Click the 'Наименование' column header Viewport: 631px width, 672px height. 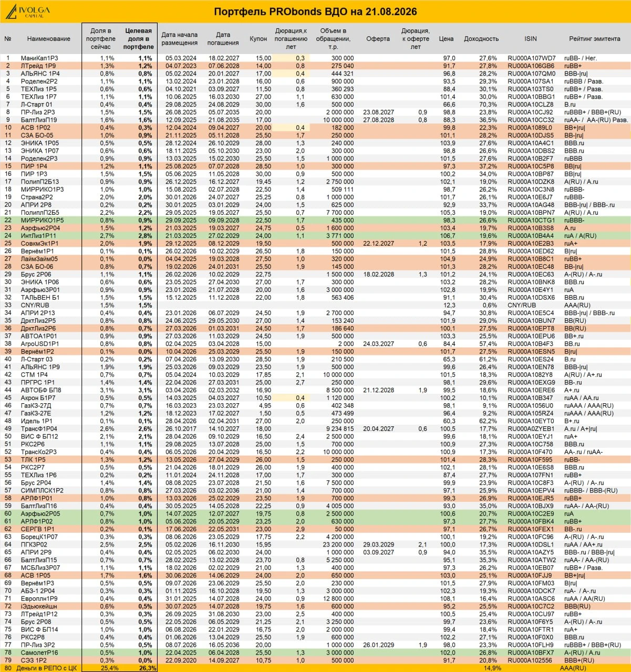click(x=48, y=39)
